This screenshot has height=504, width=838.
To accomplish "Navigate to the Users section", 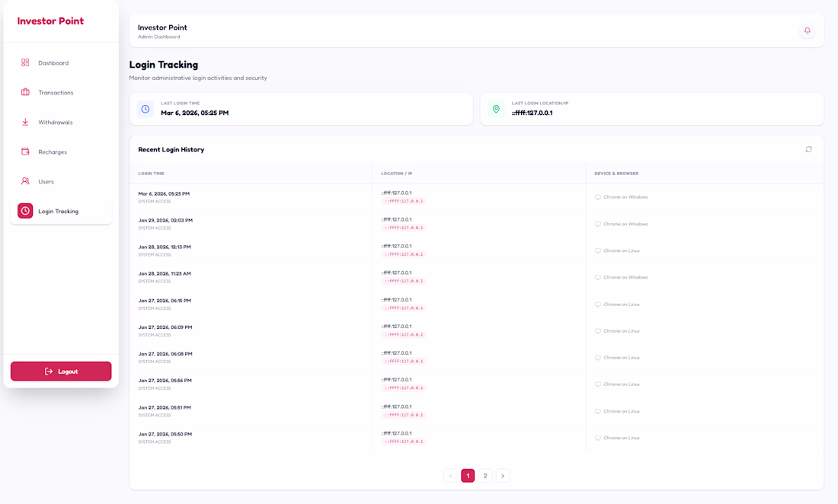I will pyautogui.click(x=46, y=182).
